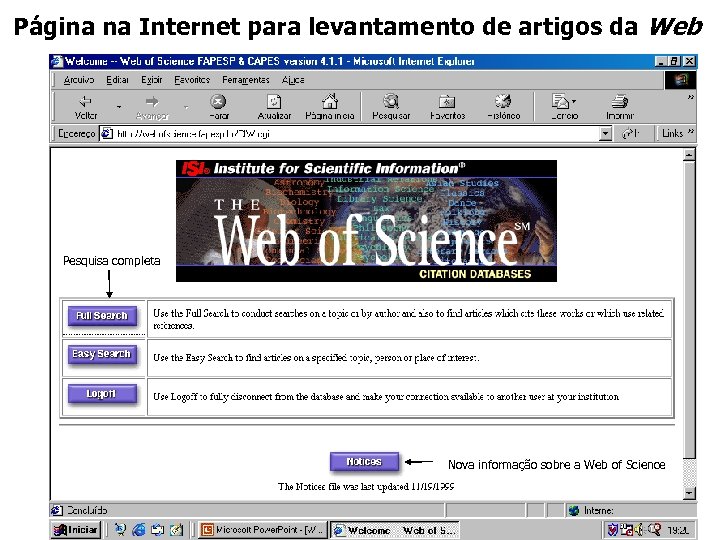Click the scrollbar down arrow

click(689, 493)
